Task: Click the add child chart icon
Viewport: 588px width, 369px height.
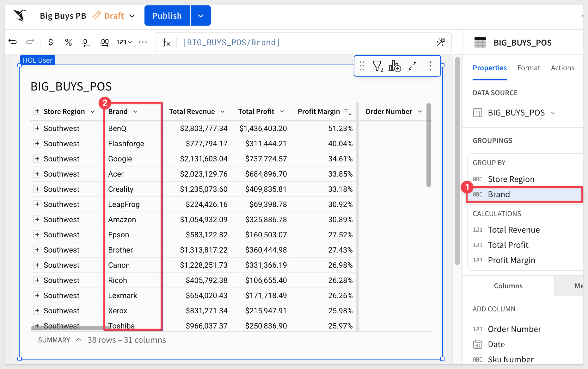Action: pos(395,66)
